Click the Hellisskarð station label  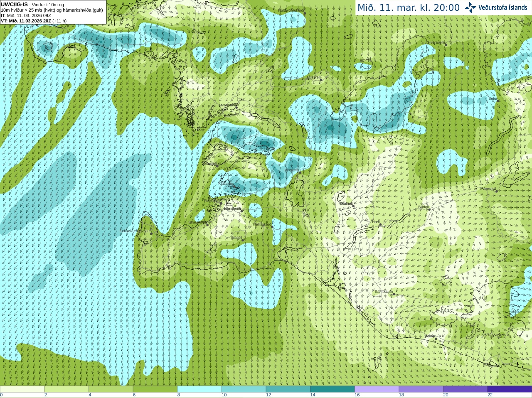pos(262,224)
